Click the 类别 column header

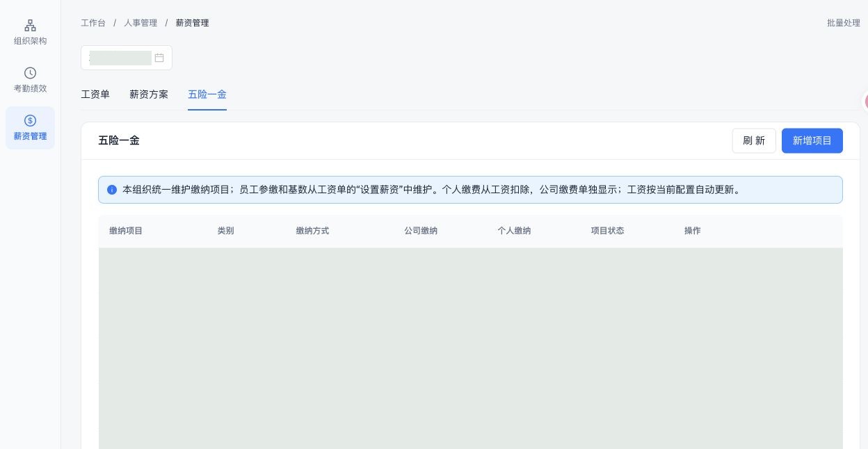click(x=226, y=231)
